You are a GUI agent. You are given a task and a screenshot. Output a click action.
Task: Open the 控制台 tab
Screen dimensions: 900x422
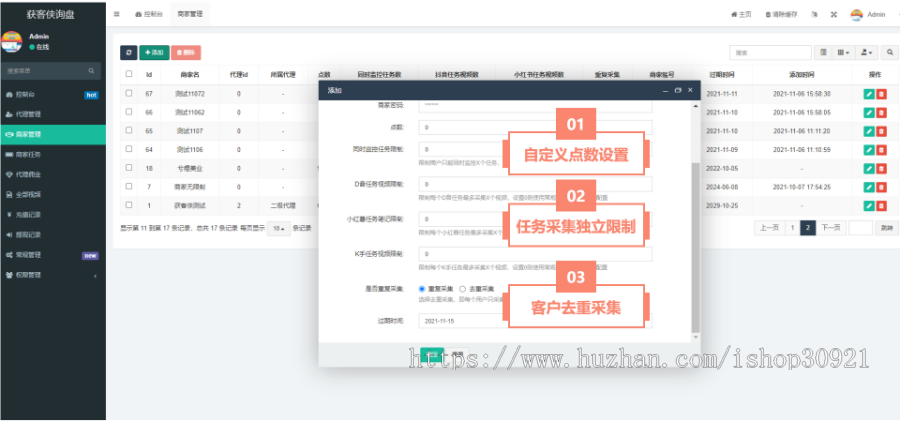149,14
